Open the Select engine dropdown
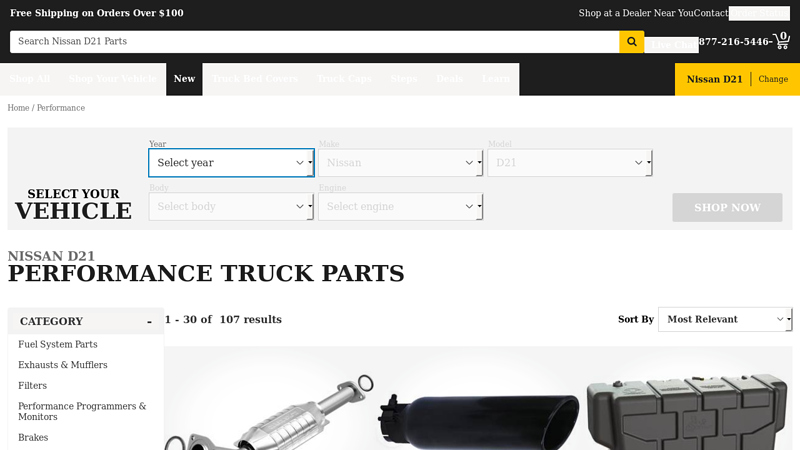The width and height of the screenshot is (800, 450). (x=401, y=207)
